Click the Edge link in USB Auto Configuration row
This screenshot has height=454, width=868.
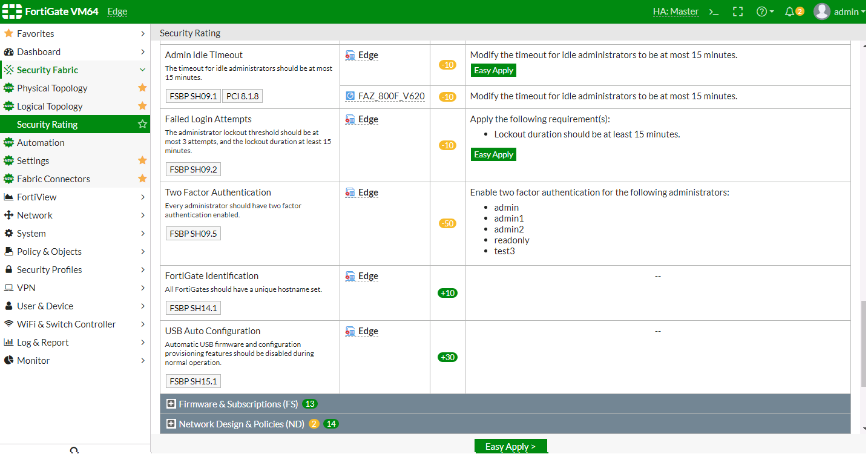click(x=368, y=331)
